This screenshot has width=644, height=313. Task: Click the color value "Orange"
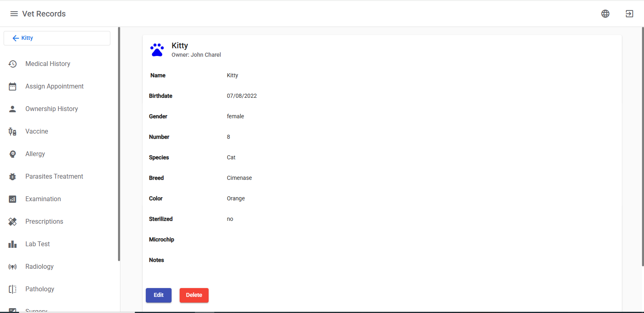click(x=236, y=198)
